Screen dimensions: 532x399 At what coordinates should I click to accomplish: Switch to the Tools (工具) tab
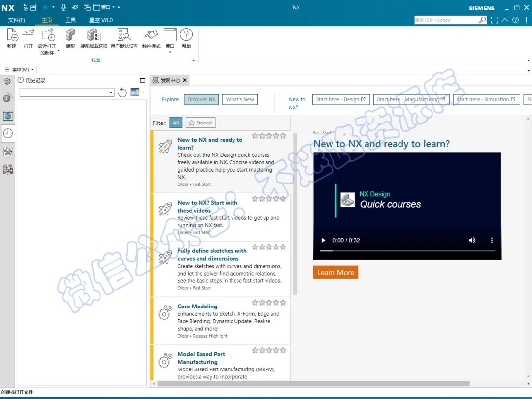pyautogui.click(x=70, y=20)
